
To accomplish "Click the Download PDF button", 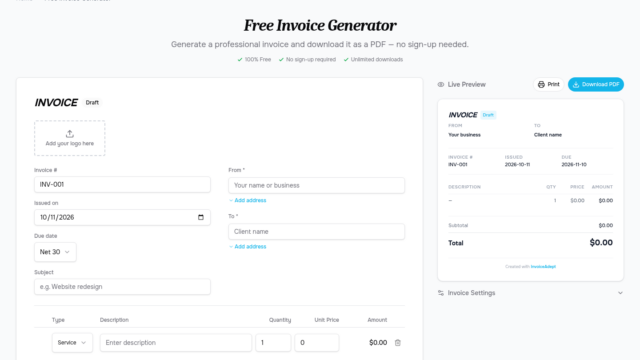I will point(596,84).
